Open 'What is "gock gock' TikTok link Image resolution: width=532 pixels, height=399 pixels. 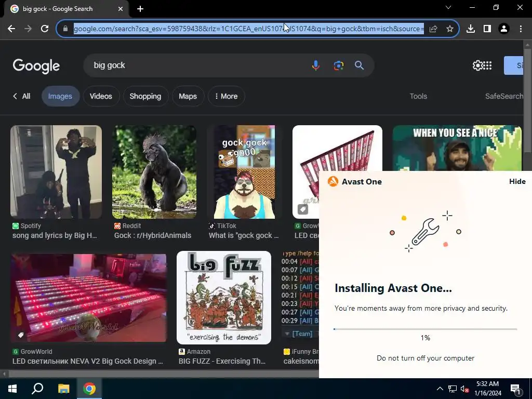[244, 235]
